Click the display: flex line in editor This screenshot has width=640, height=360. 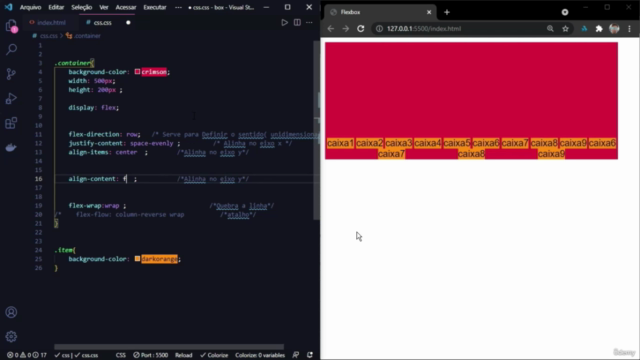click(x=93, y=108)
